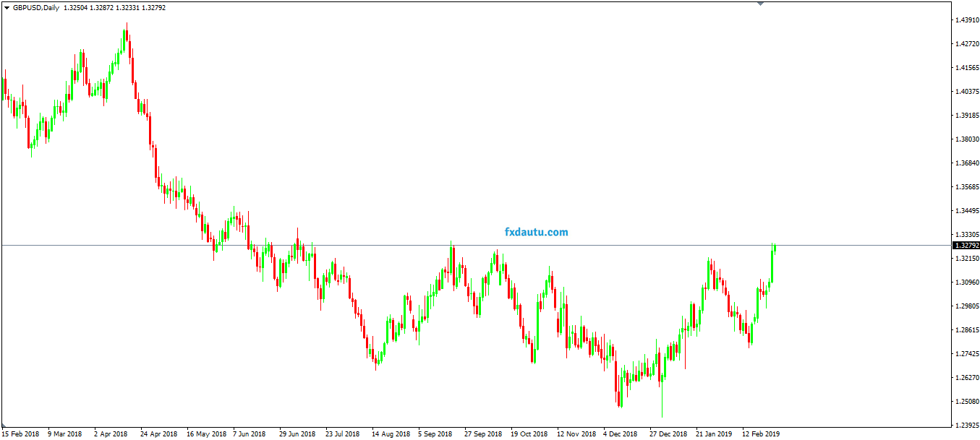This screenshot has width=980, height=440.
Task: Click the 12 Nov 2018 date label
Action: point(576,434)
